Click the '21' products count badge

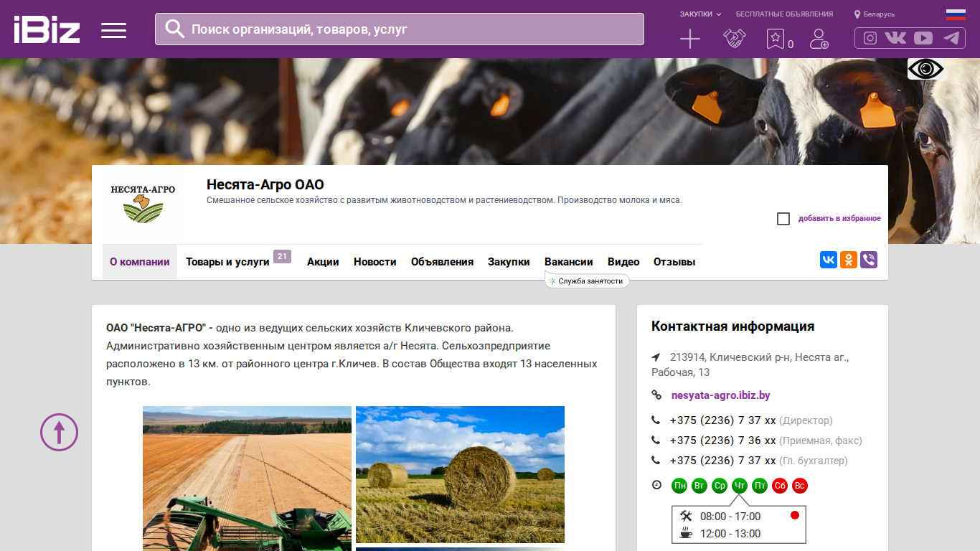(x=282, y=256)
